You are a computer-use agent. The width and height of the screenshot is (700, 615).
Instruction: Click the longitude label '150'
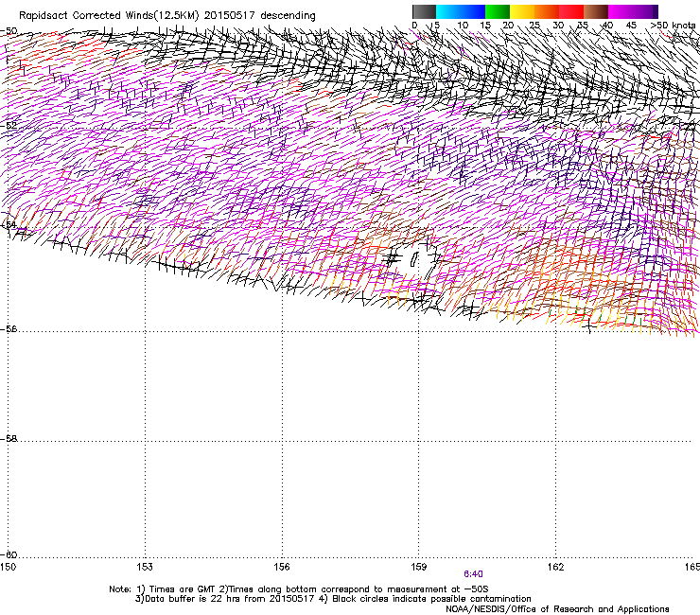(x=8, y=567)
